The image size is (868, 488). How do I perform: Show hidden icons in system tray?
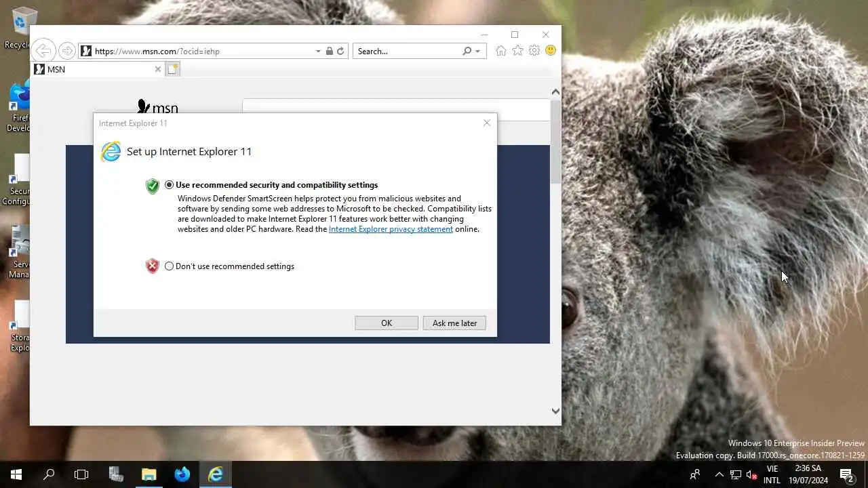(719, 474)
